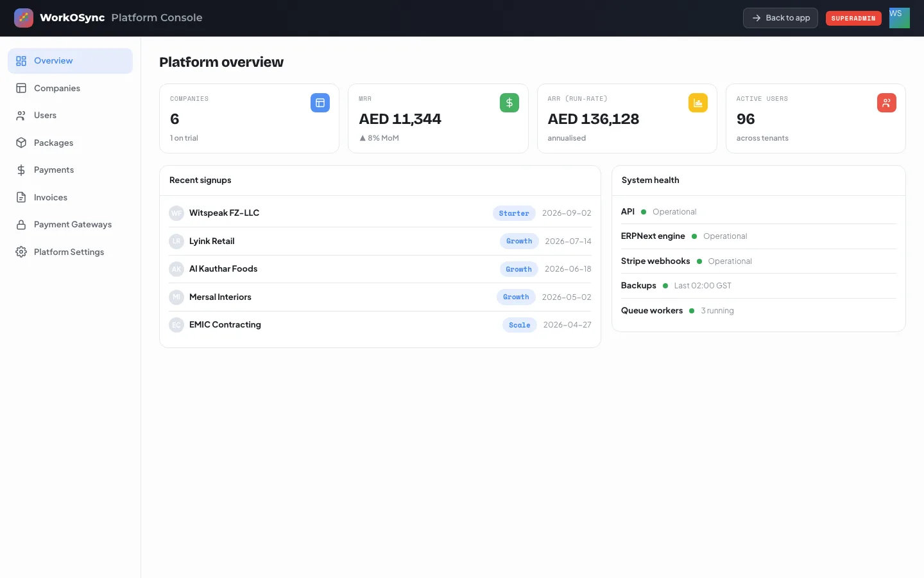Open the Lyink Retail signup row
The image size is (924, 578).
tap(380, 241)
